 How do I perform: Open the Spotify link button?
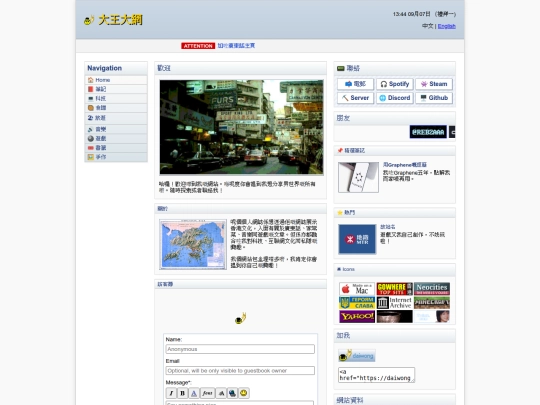point(395,84)
